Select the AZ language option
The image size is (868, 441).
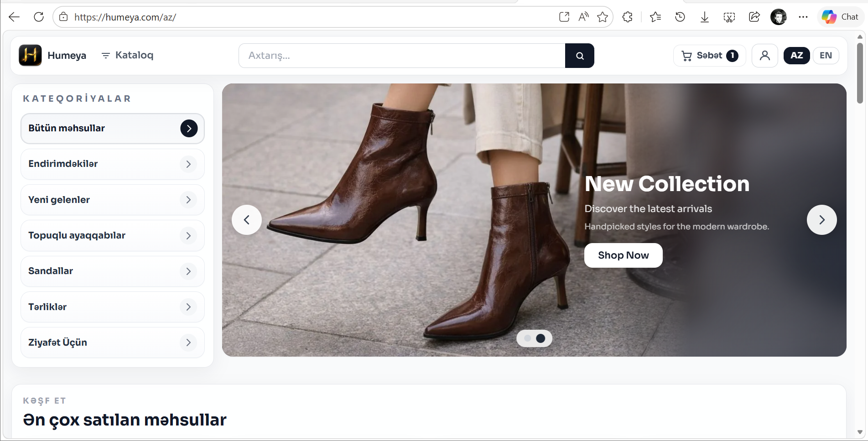point(796,56)
